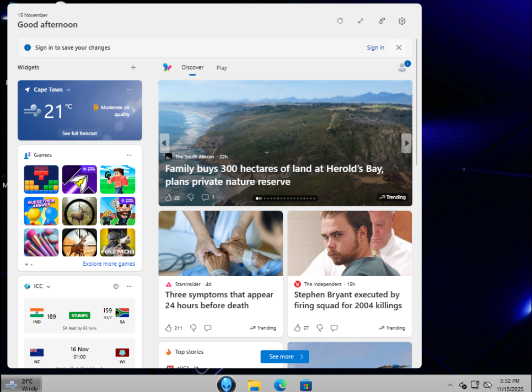This screenshot has width=532, height=392.
Task: Launch the blocky character game
Action: click(118, 179)
